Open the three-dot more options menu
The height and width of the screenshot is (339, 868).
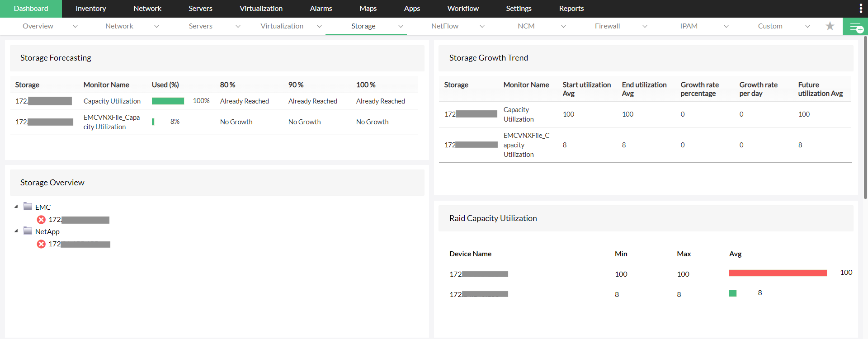(860, 9)
